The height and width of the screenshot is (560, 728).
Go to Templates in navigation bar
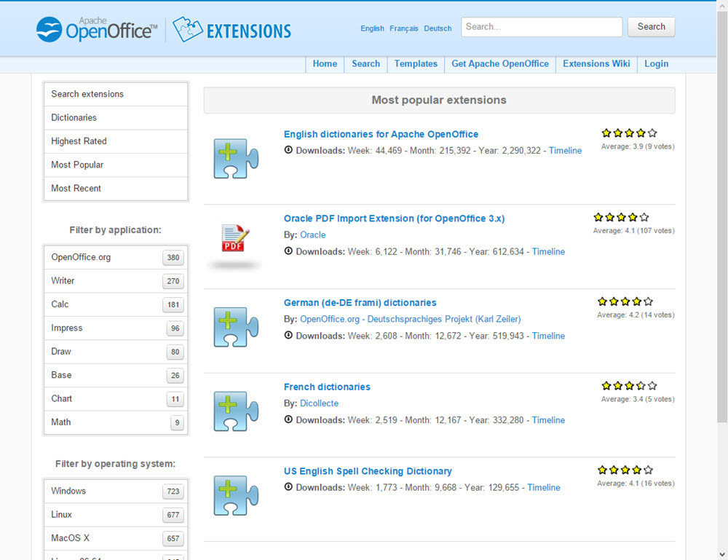point(416,64)
